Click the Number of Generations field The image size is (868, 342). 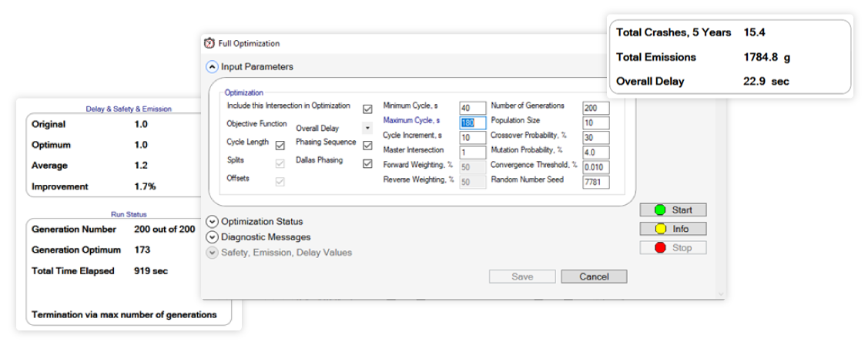point(595,108)
